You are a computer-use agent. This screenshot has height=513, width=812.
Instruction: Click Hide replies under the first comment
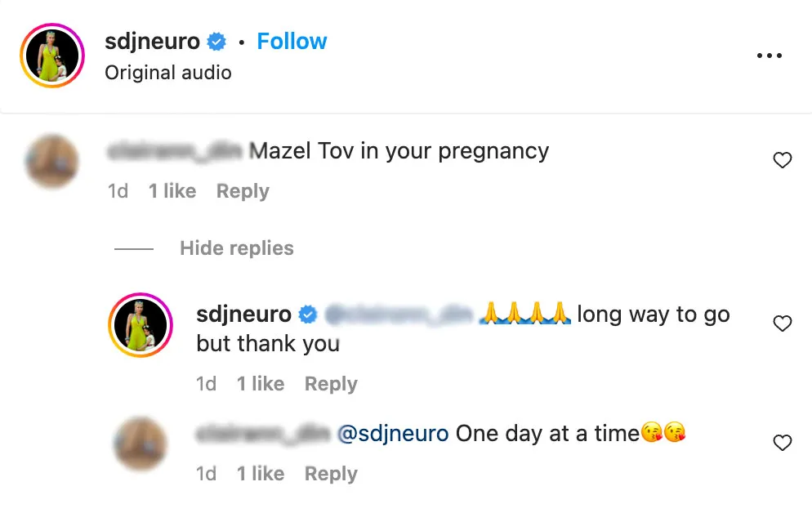pos(235,248)
